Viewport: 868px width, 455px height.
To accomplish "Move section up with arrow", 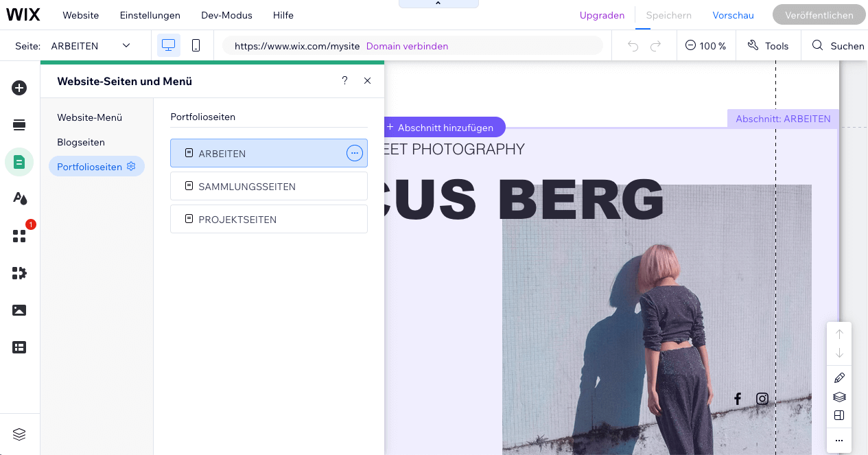I will (x=838, y=334).
